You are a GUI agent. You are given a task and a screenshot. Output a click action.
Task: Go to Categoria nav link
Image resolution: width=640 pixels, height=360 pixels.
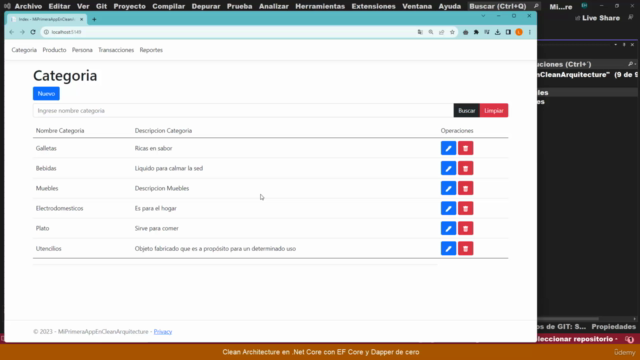click(x=24, y=50)
